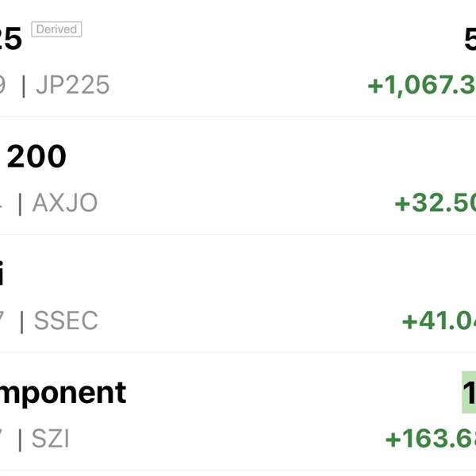Click the green highlighted price above +163.68
The image size is (476, 476).
[469, 393]
